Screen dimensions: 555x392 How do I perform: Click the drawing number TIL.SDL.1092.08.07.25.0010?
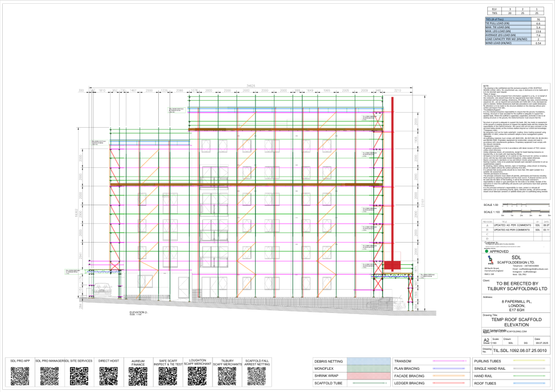pyautogui.click(x=520, y=350)
